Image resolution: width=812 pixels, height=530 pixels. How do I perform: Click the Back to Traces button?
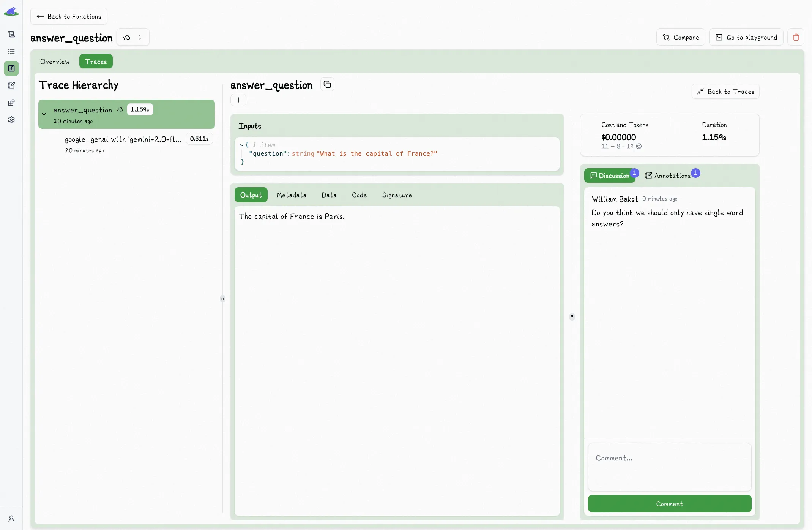[x=725, y=92]
